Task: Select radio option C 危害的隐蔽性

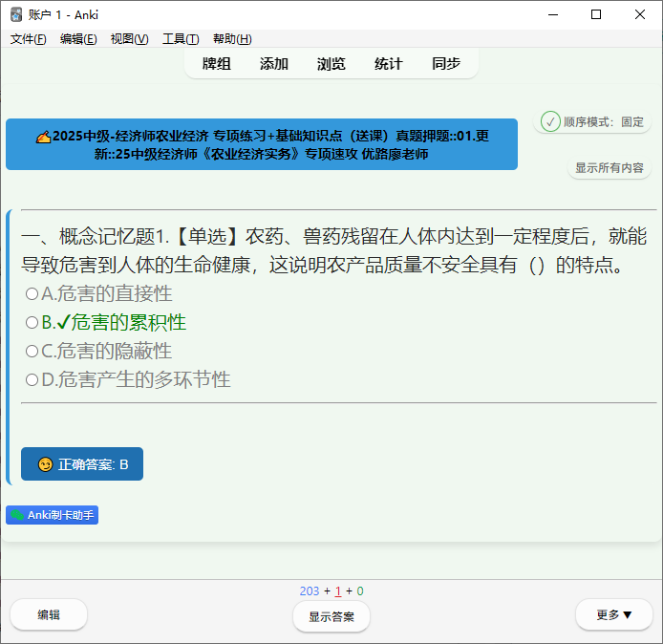Action: (32, 351)
